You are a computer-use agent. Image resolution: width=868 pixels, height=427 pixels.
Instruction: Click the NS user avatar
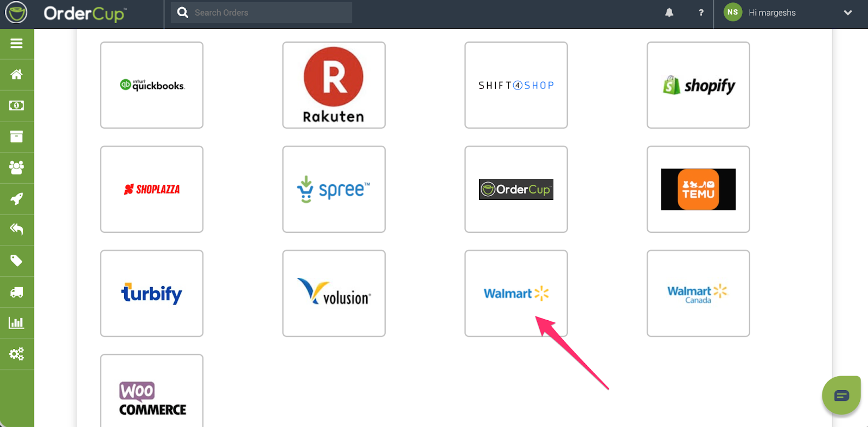click(733, 12)
